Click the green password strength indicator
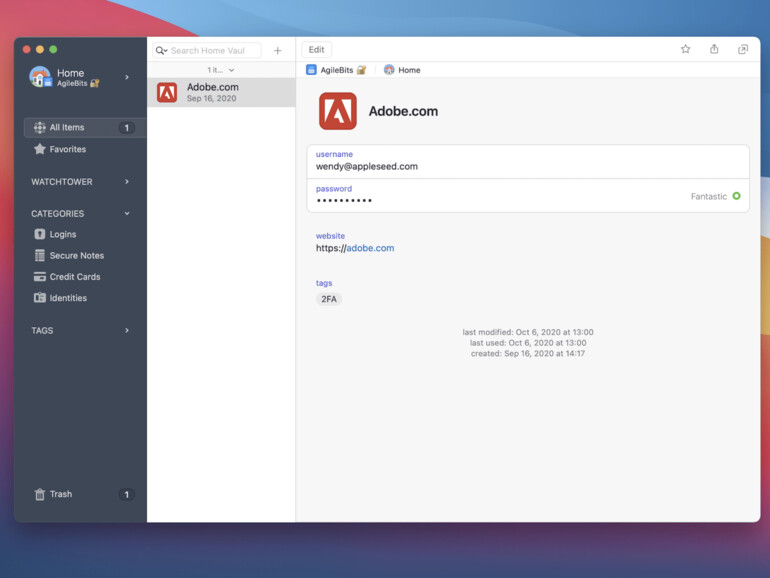 pos(736,196)
